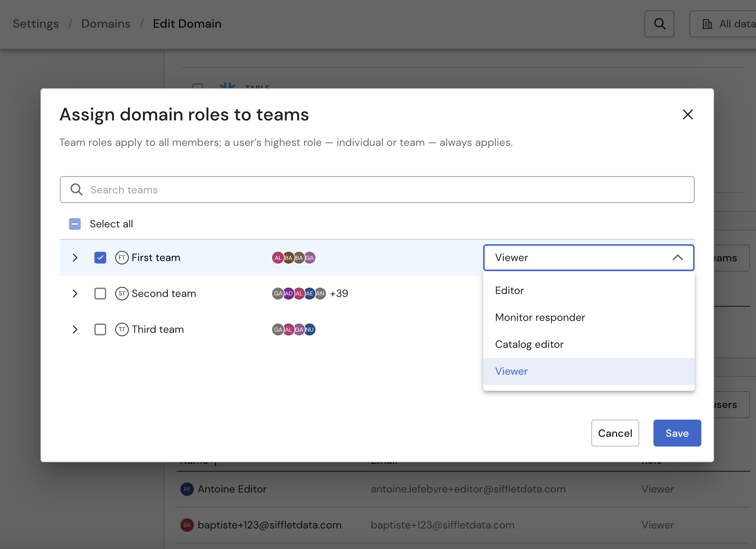The width and height of the screenshot is (756, 549).
Task: Click the TT avatar icon of Third team
Action: tap(122, 329)
